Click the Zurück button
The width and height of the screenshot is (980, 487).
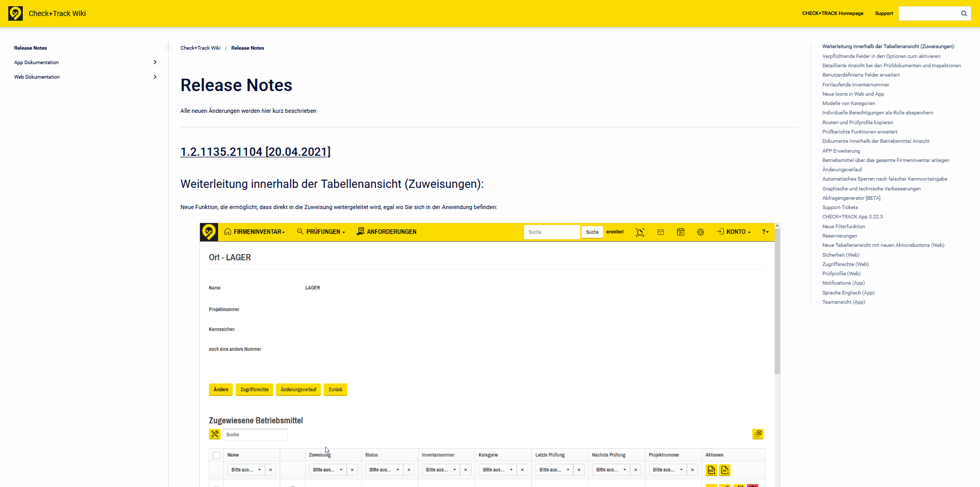(x=335, y=390)
